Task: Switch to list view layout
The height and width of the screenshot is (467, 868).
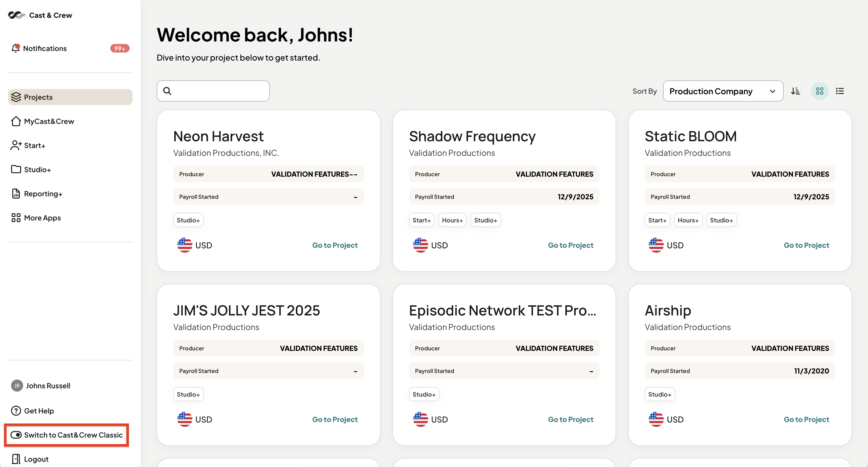Action: pos(840,91)
